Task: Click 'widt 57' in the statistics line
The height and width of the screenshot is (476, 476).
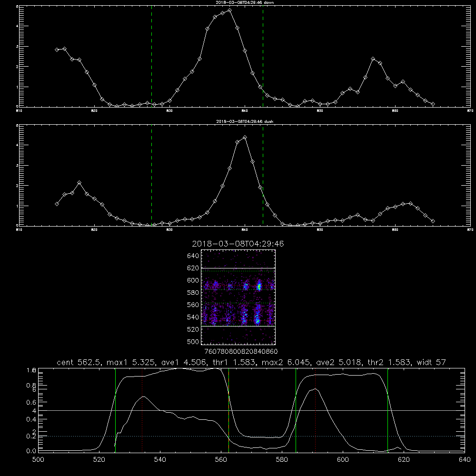Action: pos(431,362)
